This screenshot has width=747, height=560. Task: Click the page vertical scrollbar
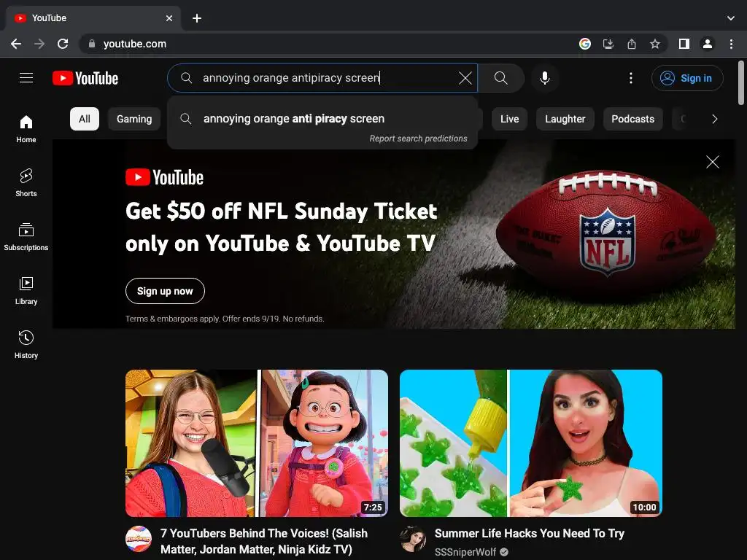(x=741, y=83)
